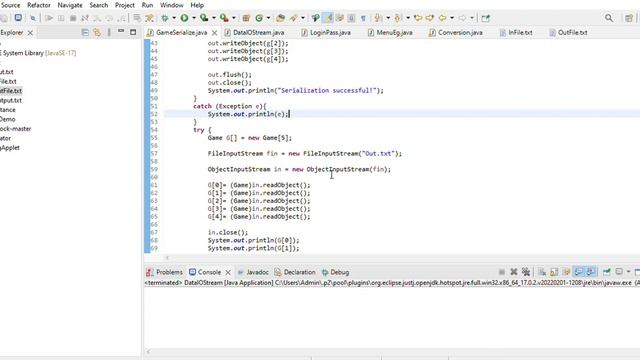Screen dimensions: 640x360
Task: Click Collapse All in Package Explorer
Action: pos(85,32)
